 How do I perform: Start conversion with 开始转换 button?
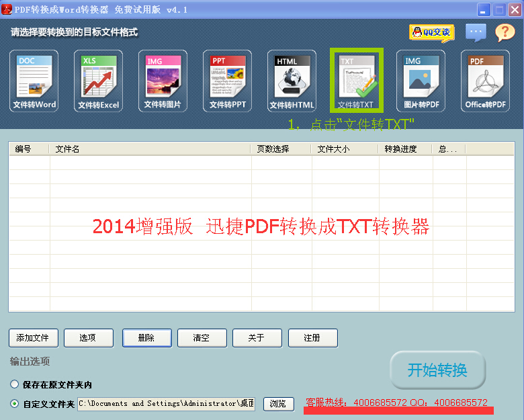pyautogui.click(x=437, y=370)
